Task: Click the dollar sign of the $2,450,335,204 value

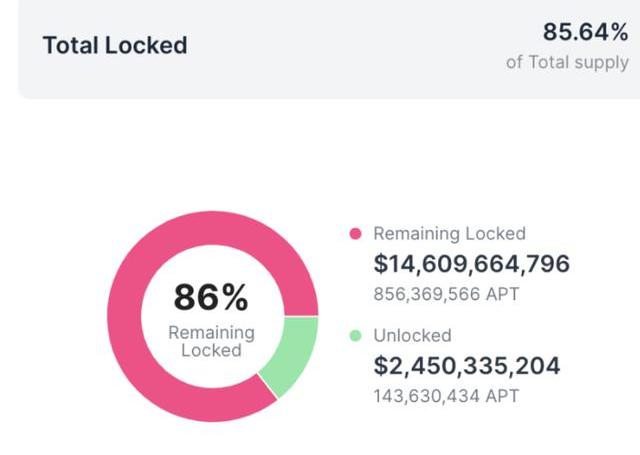Action: click(380, 366)
